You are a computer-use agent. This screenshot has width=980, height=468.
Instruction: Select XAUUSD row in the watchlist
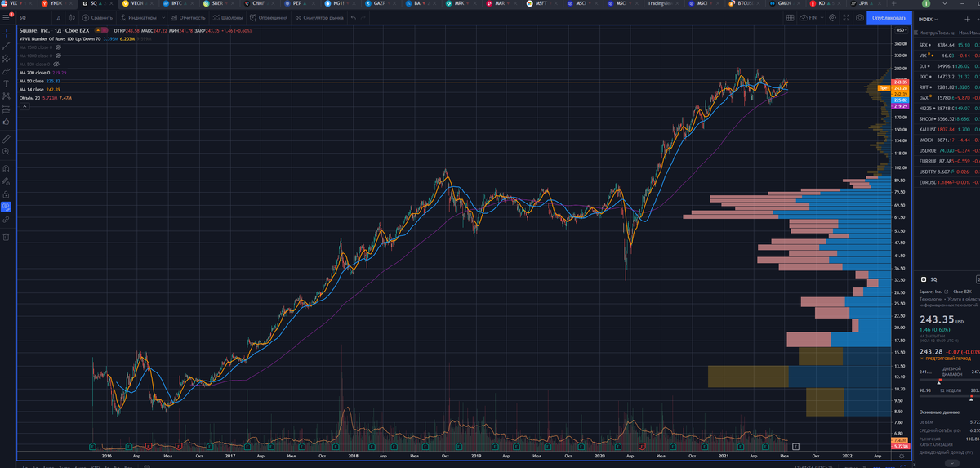tap(947, 129)
